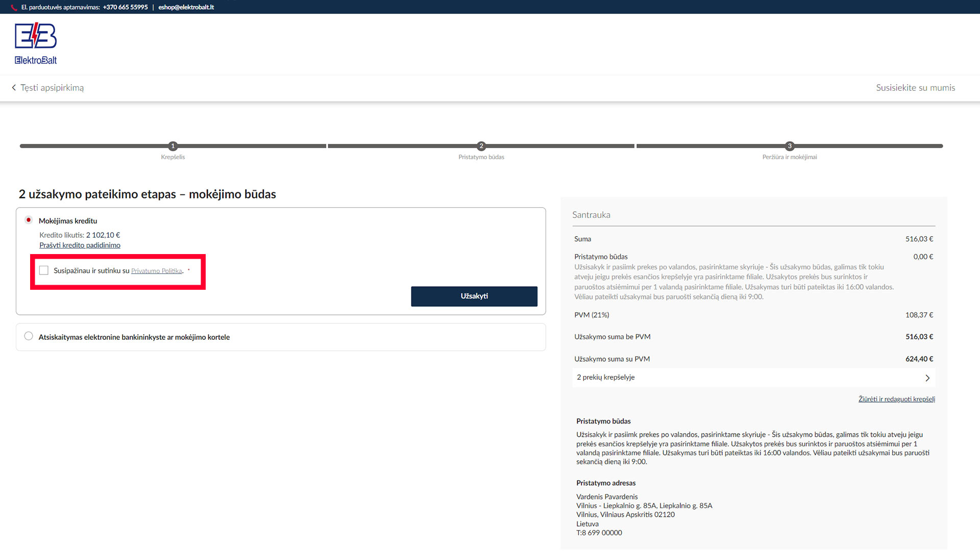
Task: Click the +370 665 55995 phone number
Action: pyautogui.click(x=125, y=7)
